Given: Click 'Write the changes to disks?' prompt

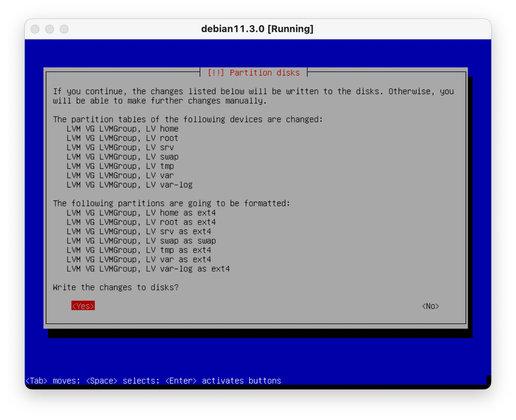Looking at the screenshot, I should (x=116, y=288).
